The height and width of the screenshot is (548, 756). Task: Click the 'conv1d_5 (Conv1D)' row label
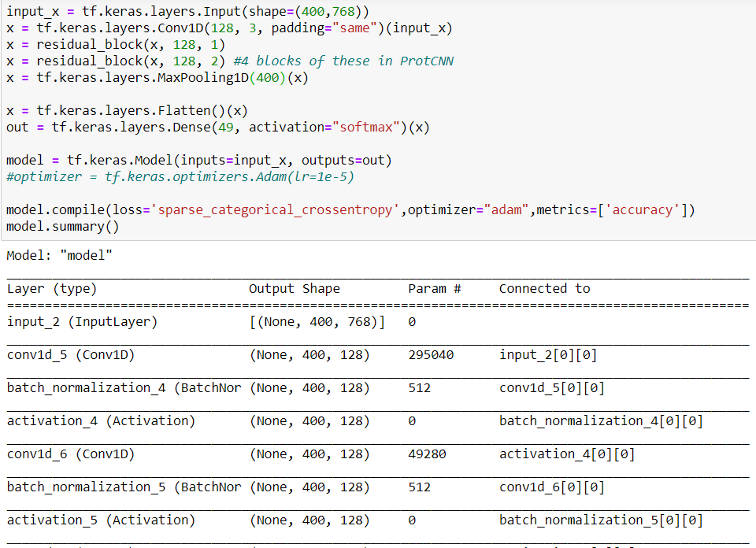pos(71,355)
